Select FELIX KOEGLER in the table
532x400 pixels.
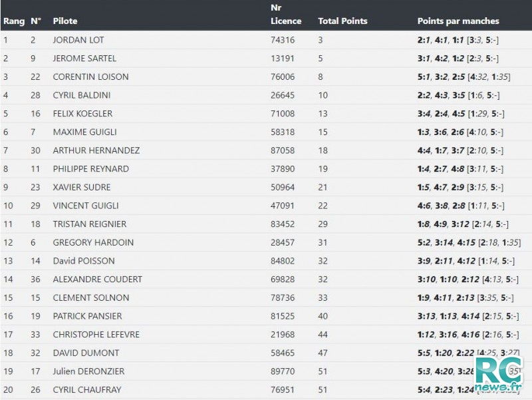pos(82,113)
